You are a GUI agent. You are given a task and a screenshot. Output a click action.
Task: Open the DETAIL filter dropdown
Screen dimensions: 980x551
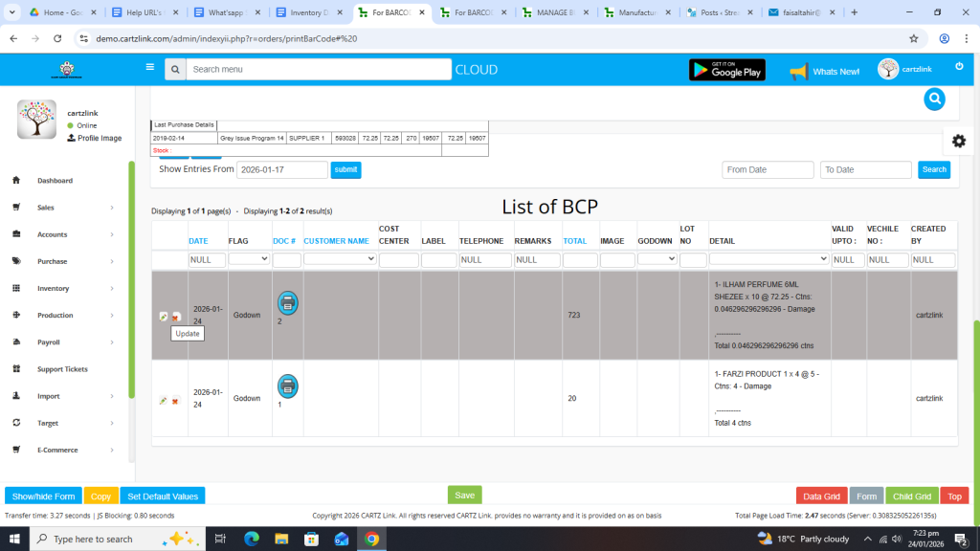[x=768, y=258]
